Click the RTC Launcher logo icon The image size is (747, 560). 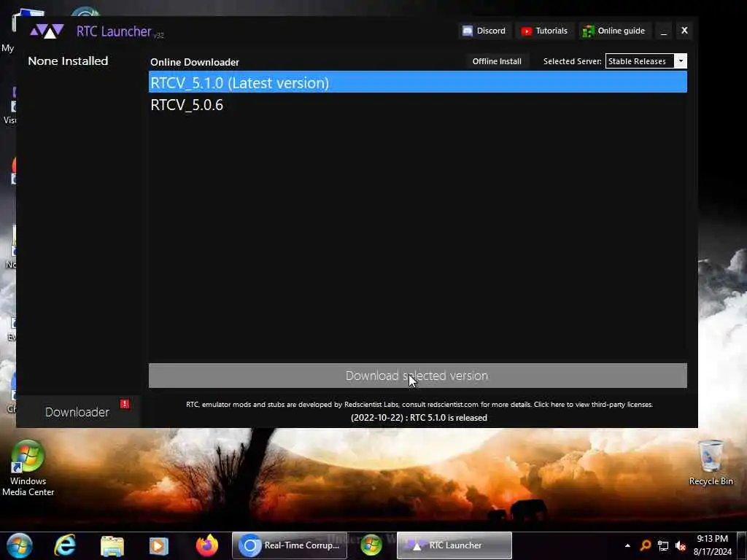pos(47,31)
